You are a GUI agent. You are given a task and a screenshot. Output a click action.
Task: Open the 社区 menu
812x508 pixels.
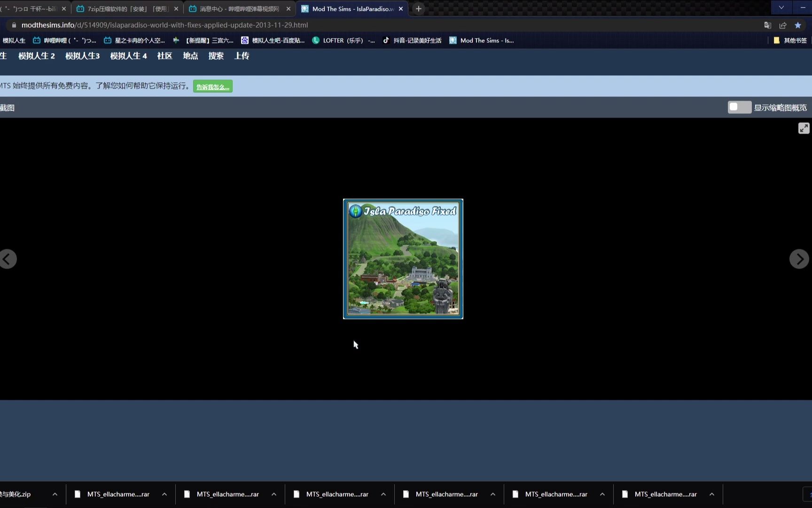click(164, 56)
